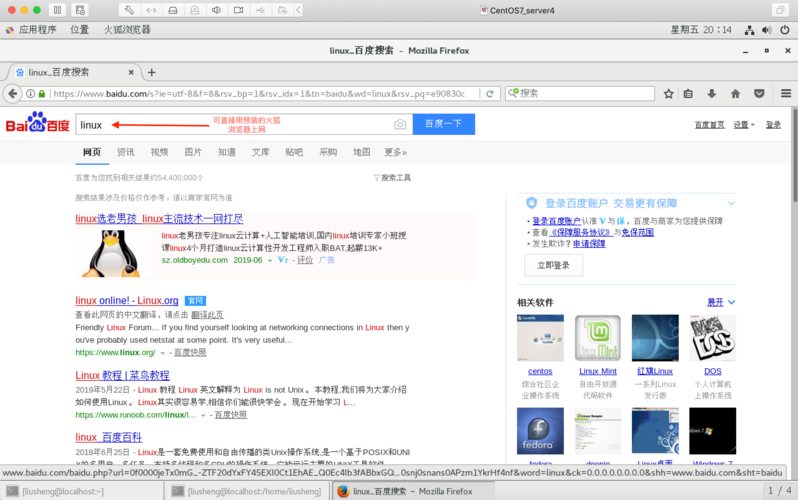
Task: Select the linux_百度搜索 browser tab
Action: point(71,72)
